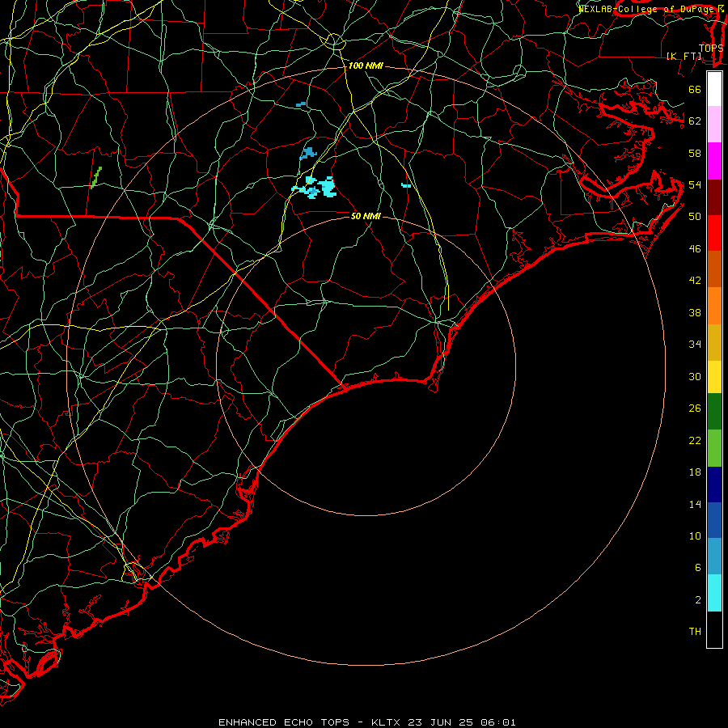This screenshot has width=728, height=728.
Task: Click the small cyan echo east of the cluster
Action: (406, 186)
